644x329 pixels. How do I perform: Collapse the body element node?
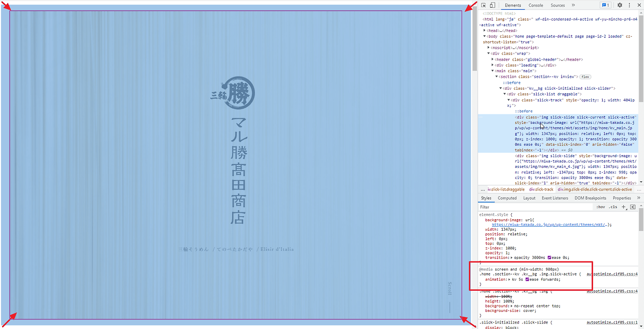coord(485,36)
